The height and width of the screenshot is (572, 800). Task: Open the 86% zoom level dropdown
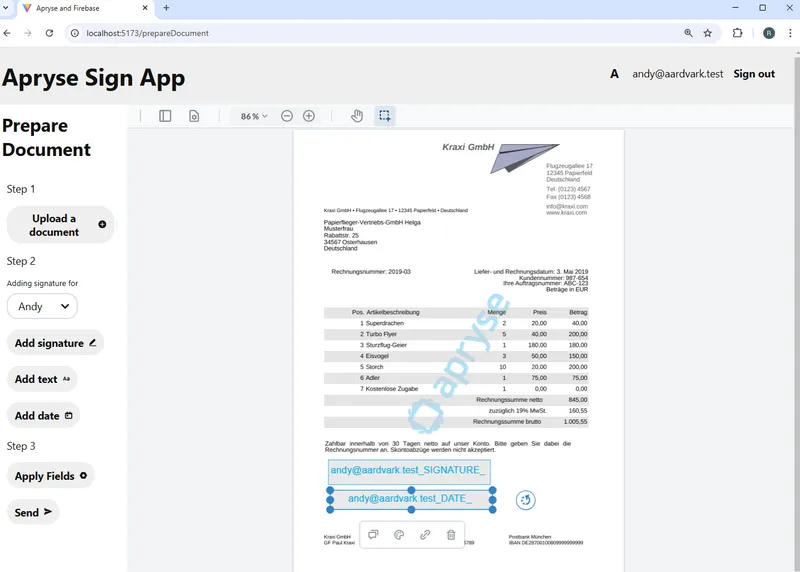click(254, 116)
